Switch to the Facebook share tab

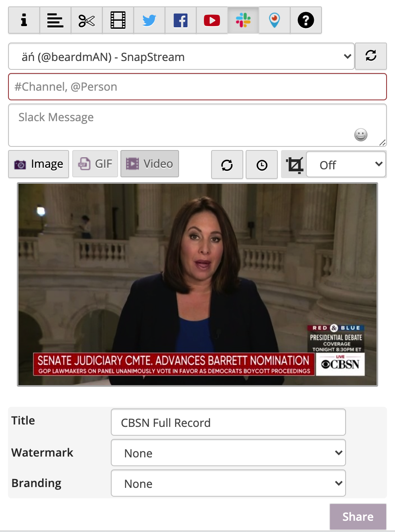pyautogui.click(x=181, y=20)
